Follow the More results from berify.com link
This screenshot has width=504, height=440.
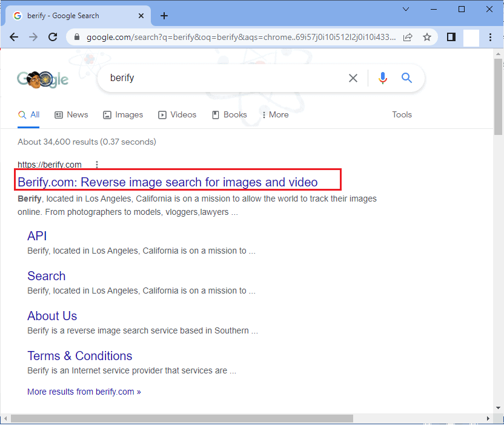(x=84, y=392)
